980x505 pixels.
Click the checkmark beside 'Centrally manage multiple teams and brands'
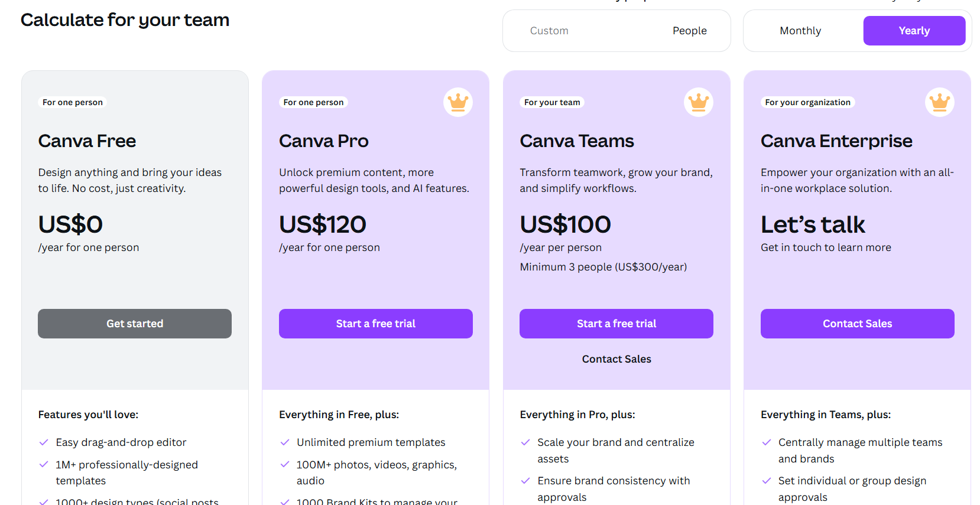click(x=767, y=442)
